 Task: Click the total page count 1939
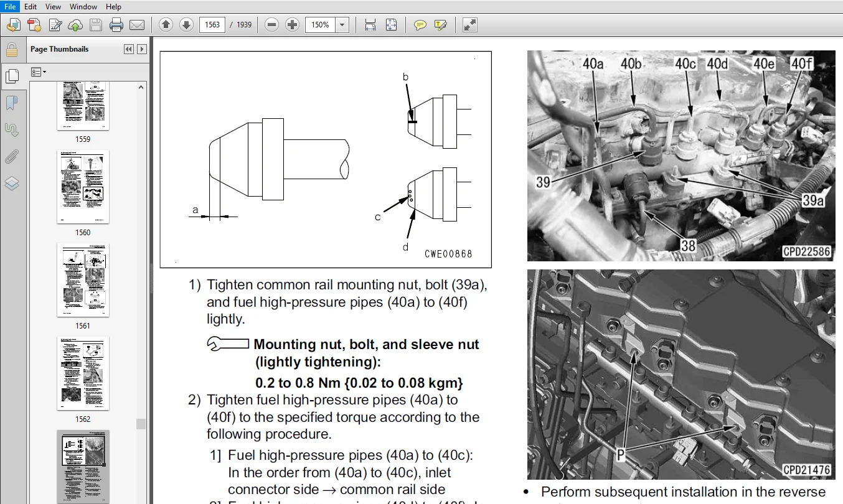[x=244, y=25]
